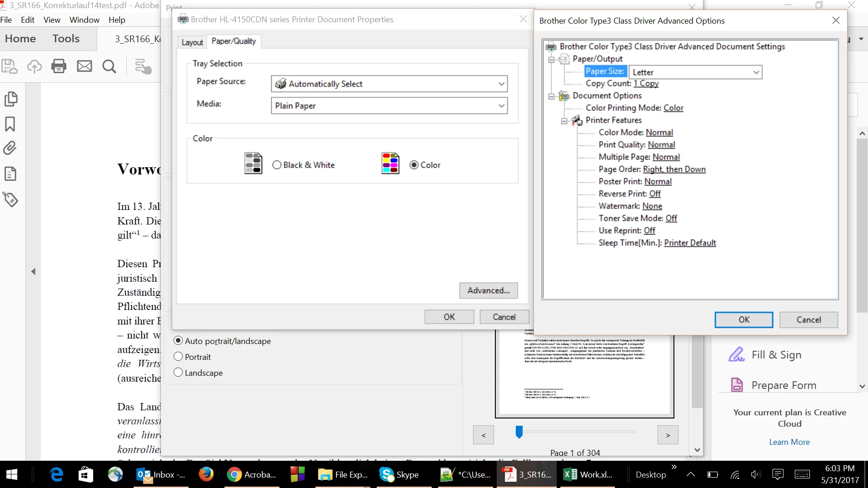Viewport: 868px width, 488px height.
Task: Click the search magnifier icon in toolbar
Action: coord(109,66)
